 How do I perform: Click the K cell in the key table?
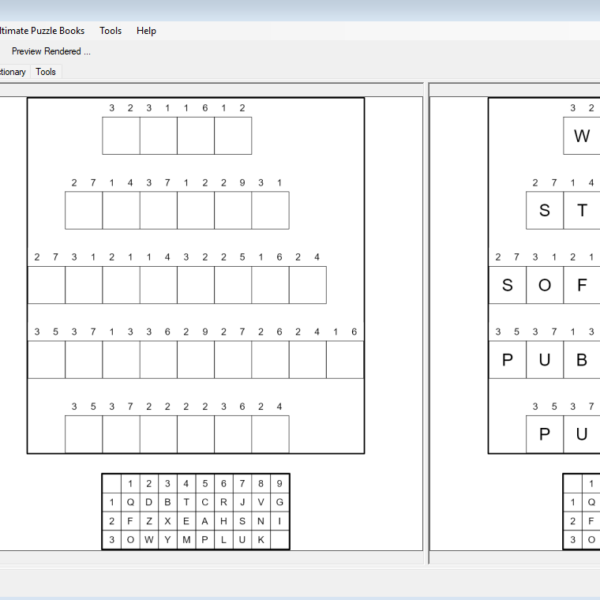point(260,540)
